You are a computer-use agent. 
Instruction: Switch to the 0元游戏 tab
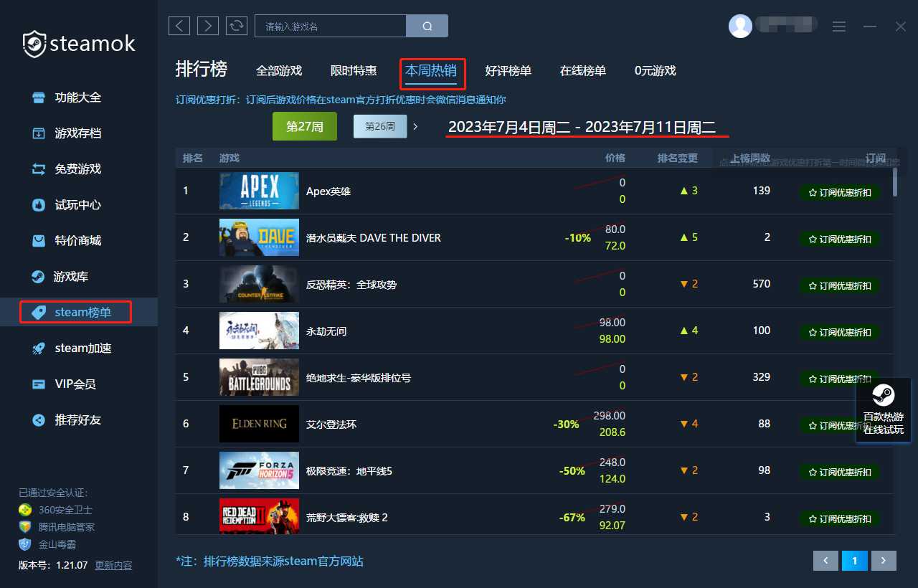(x=656, y=71)
